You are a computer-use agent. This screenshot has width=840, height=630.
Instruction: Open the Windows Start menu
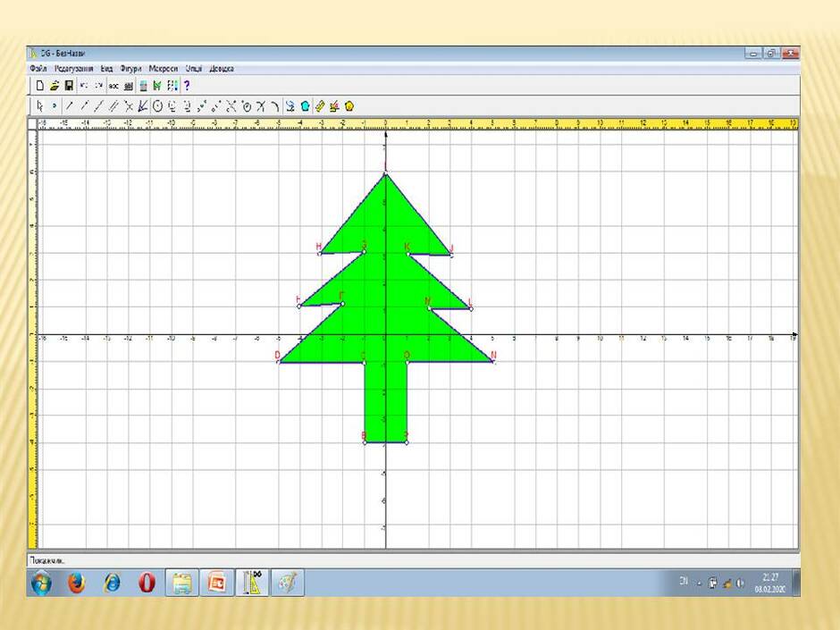point(41,583)
